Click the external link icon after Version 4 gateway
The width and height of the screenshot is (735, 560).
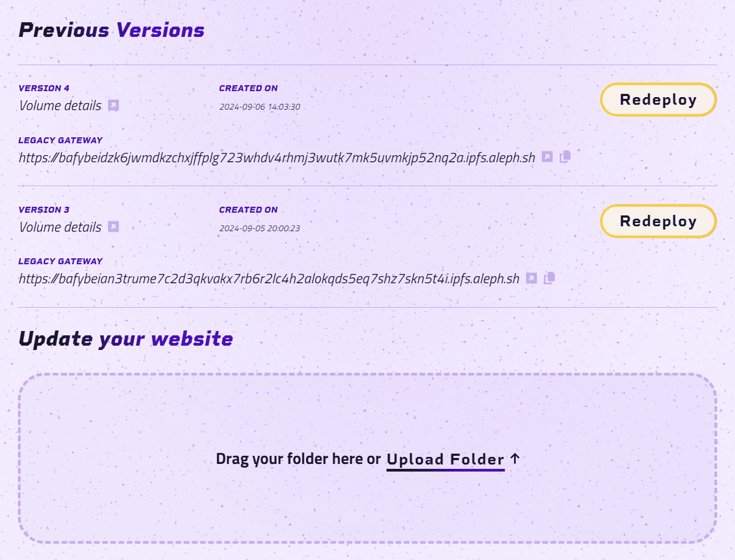(x=547, y=157)
